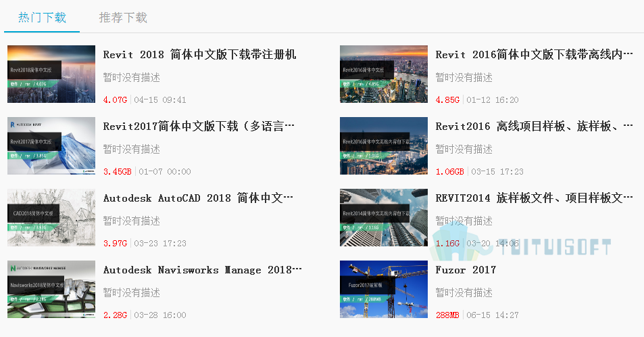Screen dimensions: 644x337
Task: Click the 3.45GB file size text
Action: (118, 172)
